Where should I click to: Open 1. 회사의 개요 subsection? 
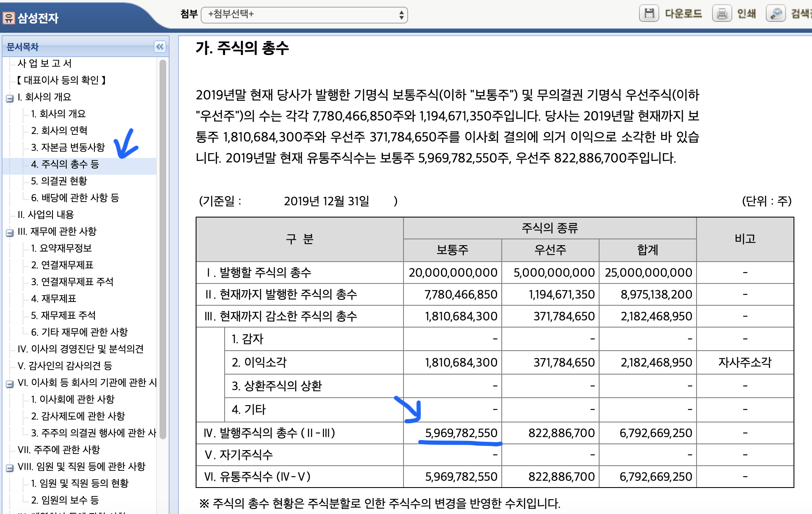click(x=58, y=114)
